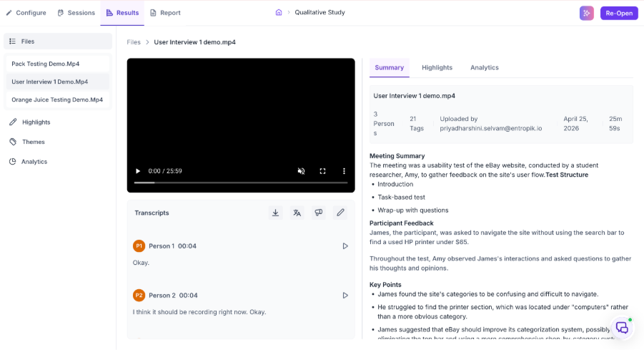Switch to the Sessions tab
Viewport: 644px width, 350px height.
(x=76, y=13)
